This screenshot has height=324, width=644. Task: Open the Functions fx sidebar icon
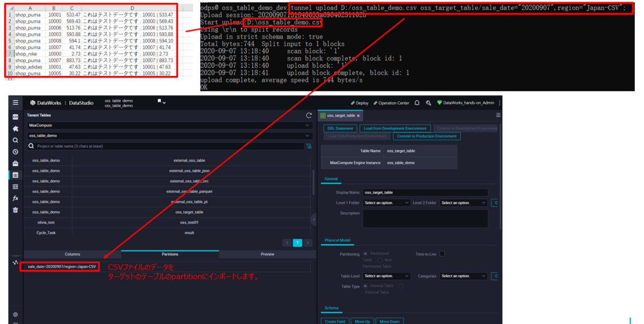[16, 198]
